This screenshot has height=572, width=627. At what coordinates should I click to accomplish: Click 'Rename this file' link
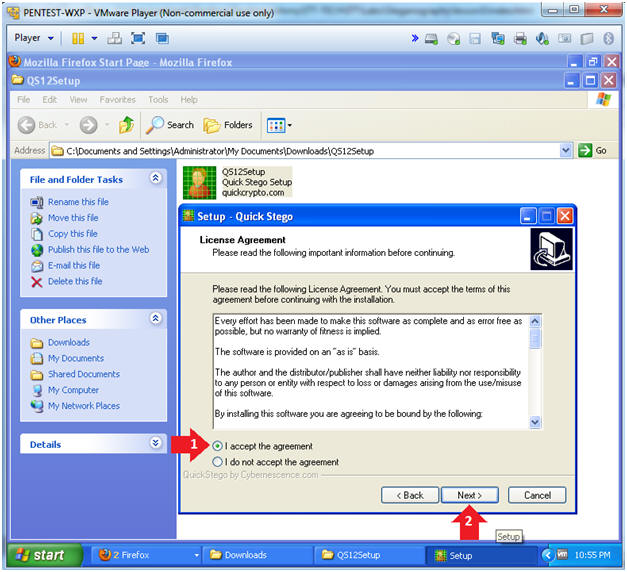pos(78,202)
